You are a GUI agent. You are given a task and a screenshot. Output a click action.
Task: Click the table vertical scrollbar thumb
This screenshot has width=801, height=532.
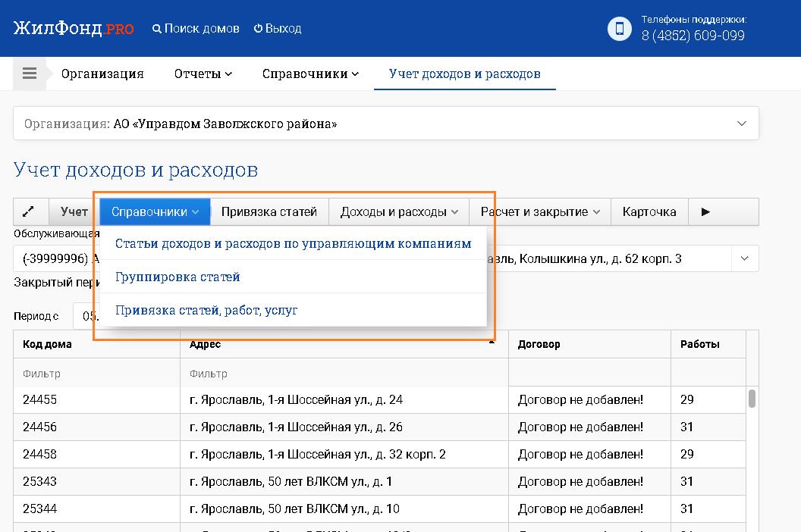(x=752, y=399)
